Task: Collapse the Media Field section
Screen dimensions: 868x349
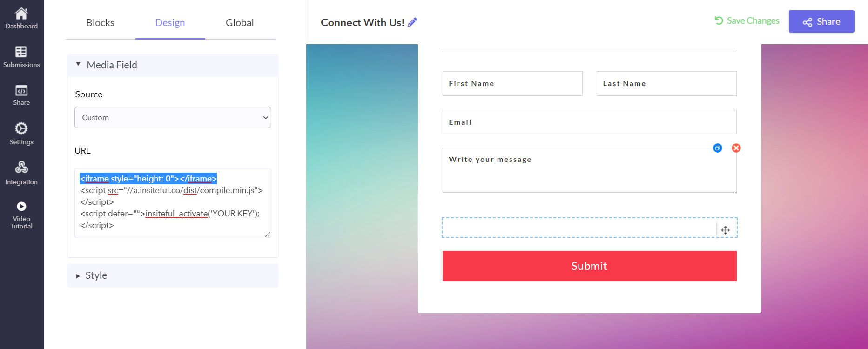Action: 78,65
